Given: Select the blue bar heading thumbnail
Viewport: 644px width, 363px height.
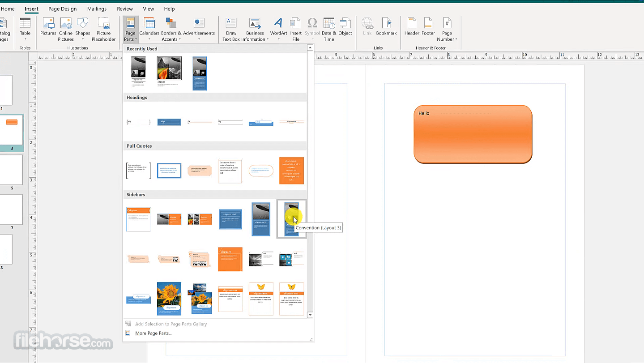Looking at the screenshot, I should [x=169, y=122].
